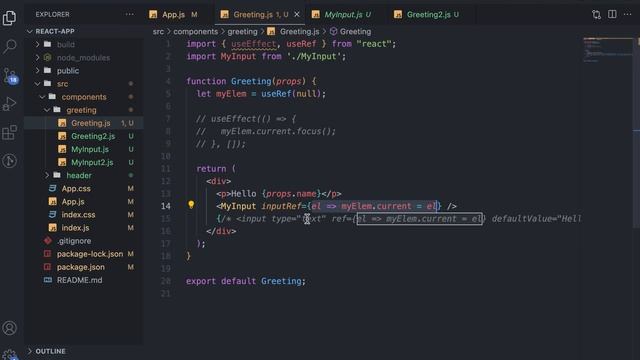Screen dimensions: 640x360
Task: Open the Run and Debug view
Action: pos(9,104)
